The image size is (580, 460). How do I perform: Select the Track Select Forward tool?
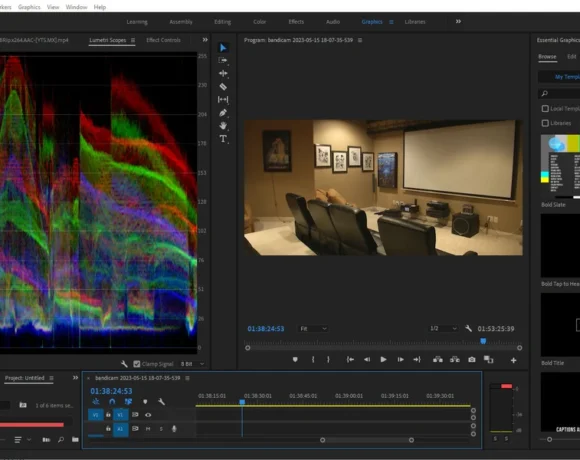pyautogui.click(x=223, y=60)
